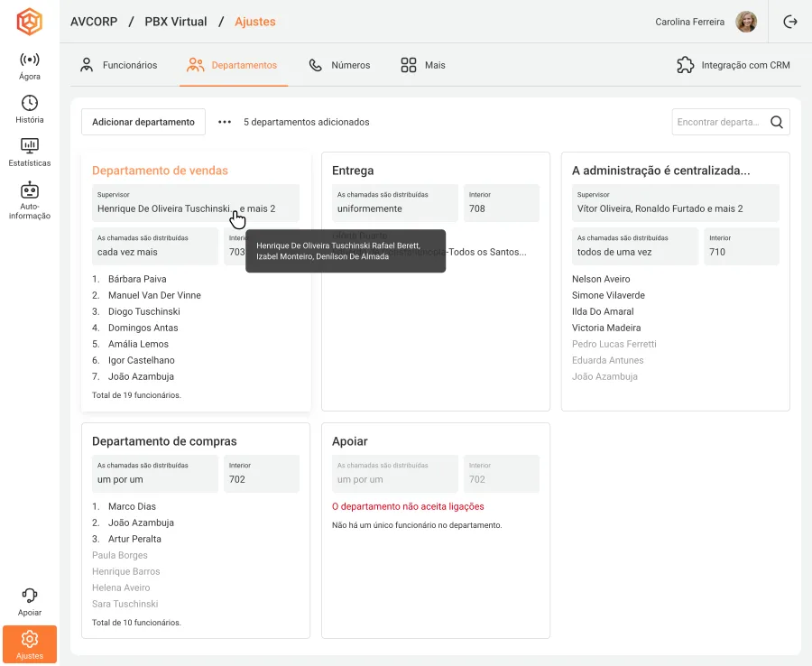The height and width of the screenshot is (666, 812).
Task: Switch to the Funcionários tab
Action: (x=118, y=65)
